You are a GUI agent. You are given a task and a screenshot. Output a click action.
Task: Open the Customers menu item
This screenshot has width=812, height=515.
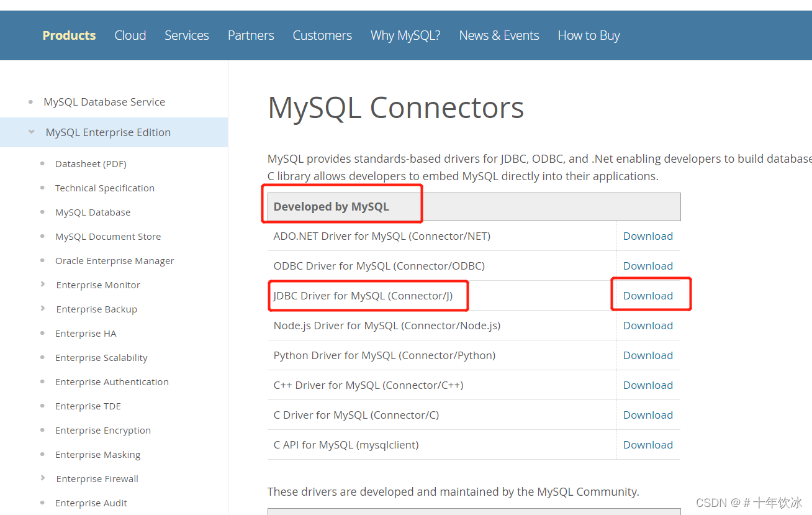(x=322, y=35)
